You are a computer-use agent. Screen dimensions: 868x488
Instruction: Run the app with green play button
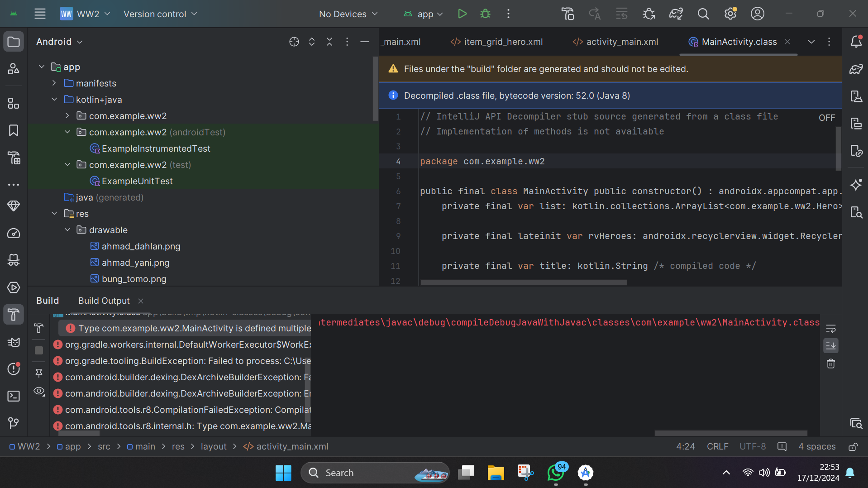point(462,14)
